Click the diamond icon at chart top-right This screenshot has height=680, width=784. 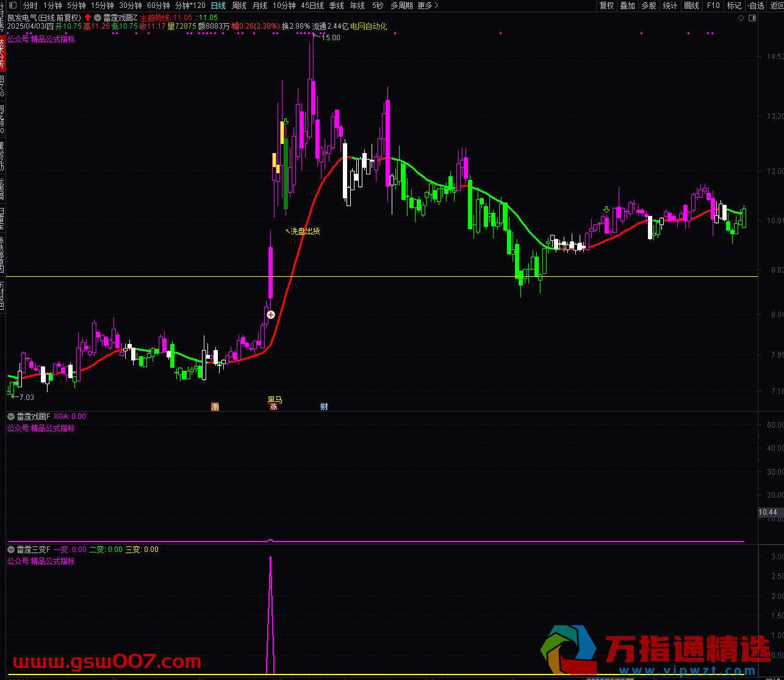(x=741, y=18)
